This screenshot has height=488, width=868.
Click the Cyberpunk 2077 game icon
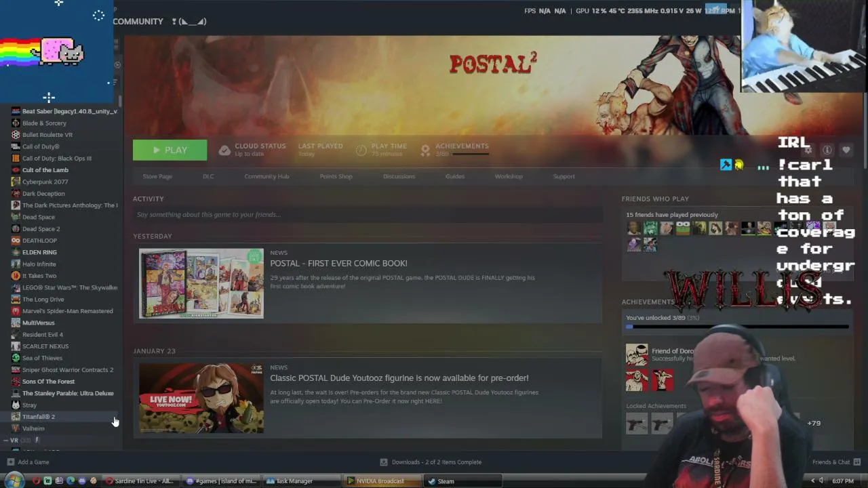(16, 182)
